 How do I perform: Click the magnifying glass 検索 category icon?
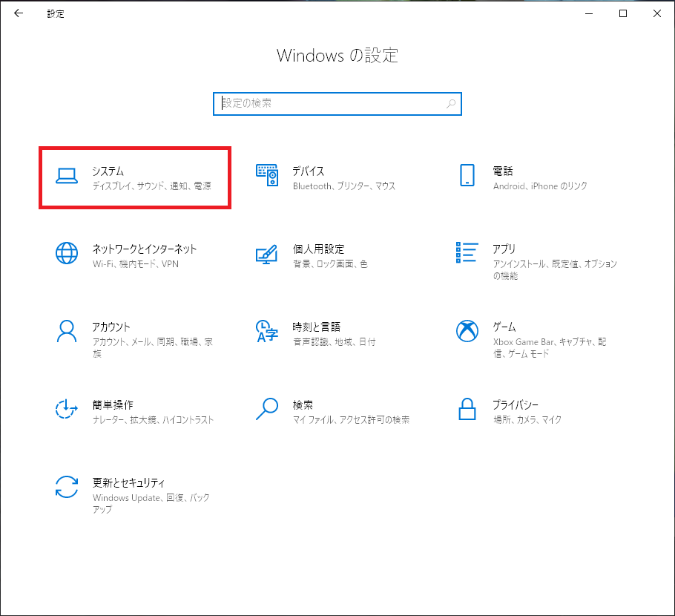coord(266,409)
